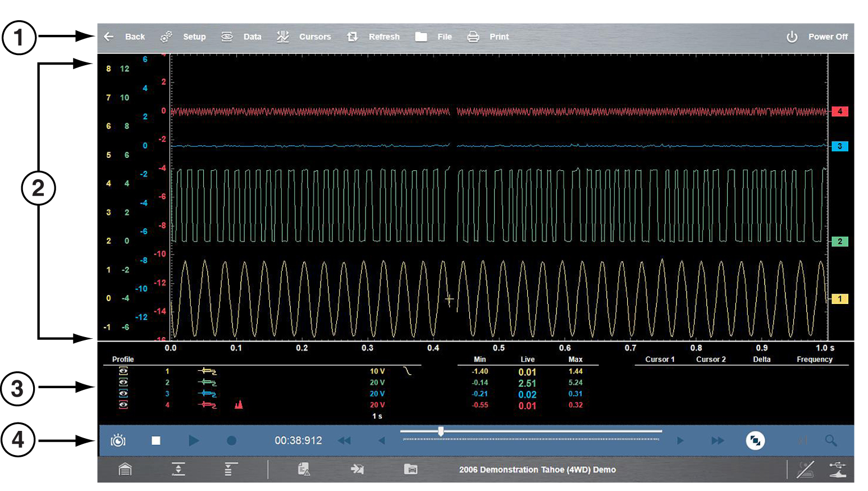Click the fast rewind double-arrow button
868x491 pixels.
click(344, 440)
